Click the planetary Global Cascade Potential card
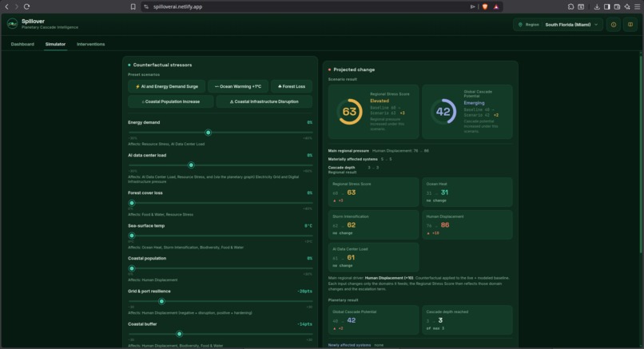Image resolution: width=644 pixels, height=349 pixels. [373, 319]
